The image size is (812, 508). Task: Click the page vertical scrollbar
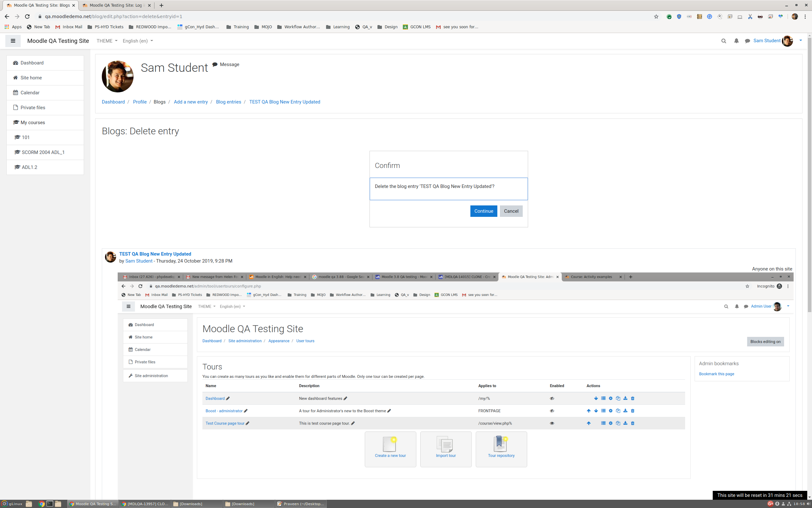pos(809,175)
